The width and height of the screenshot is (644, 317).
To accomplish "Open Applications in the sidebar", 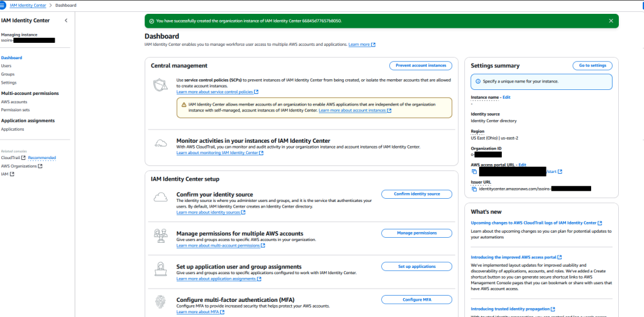I will coord(13,130).
